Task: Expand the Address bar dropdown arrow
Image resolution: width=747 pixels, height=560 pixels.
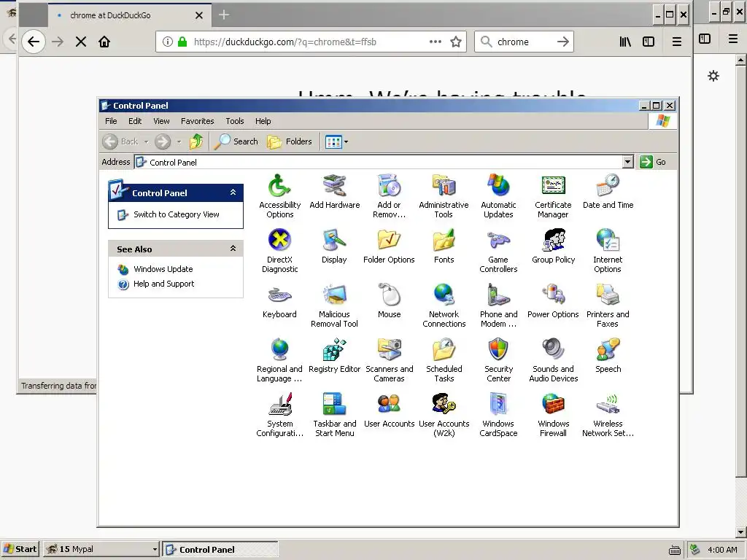Action: coord(627,162)
